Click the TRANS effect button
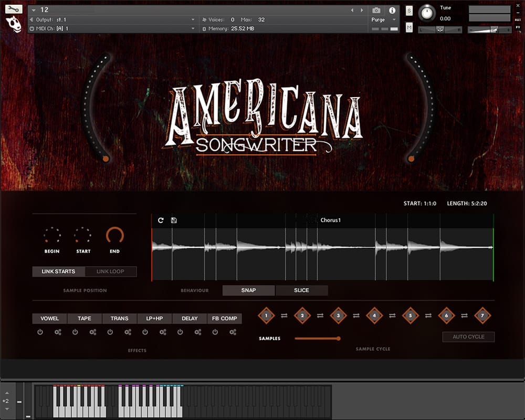525x420 pixels. (119, 318)
